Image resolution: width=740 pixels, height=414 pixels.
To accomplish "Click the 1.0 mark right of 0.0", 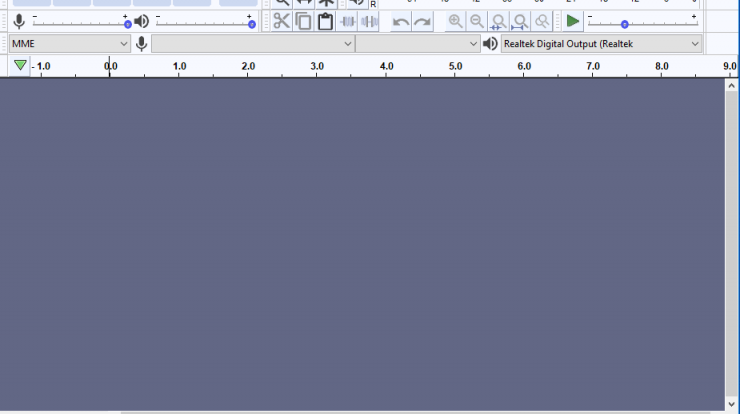I will (179, 67).
